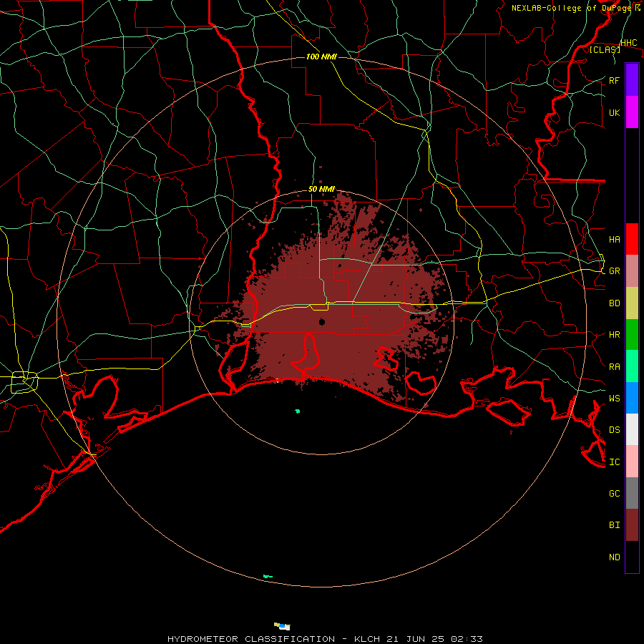Click the HYDROMETEOR CLASSIFICATION title caption
644x644 pixels.
click(x=325, y=639)
